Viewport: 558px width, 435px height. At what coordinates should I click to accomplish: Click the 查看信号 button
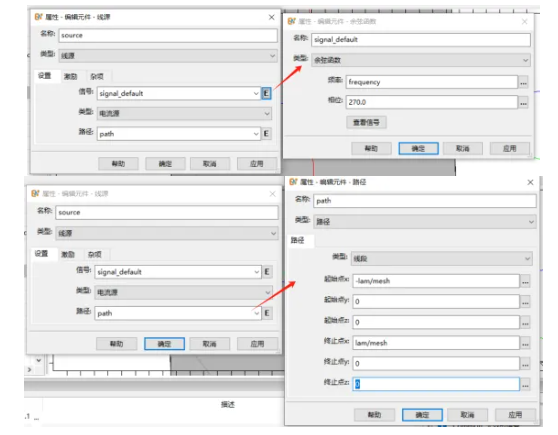(366, 122)
